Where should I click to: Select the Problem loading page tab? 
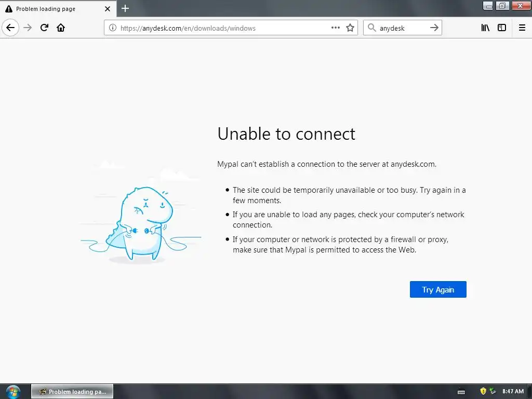pyautogui.click(x=58, y=9)
